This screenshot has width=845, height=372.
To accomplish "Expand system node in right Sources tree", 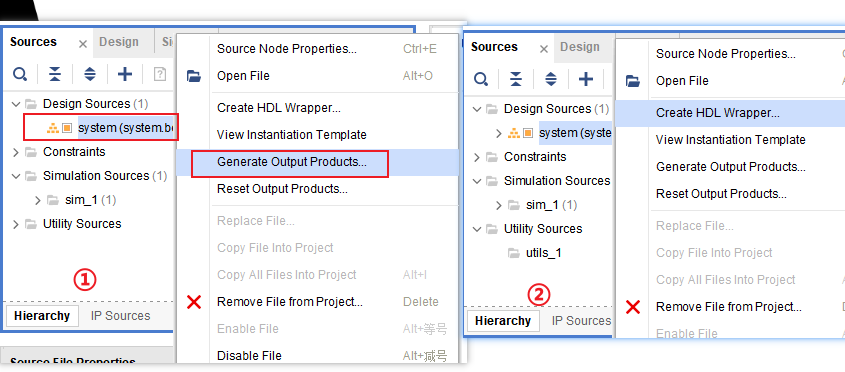I will (x=498, y=133).
